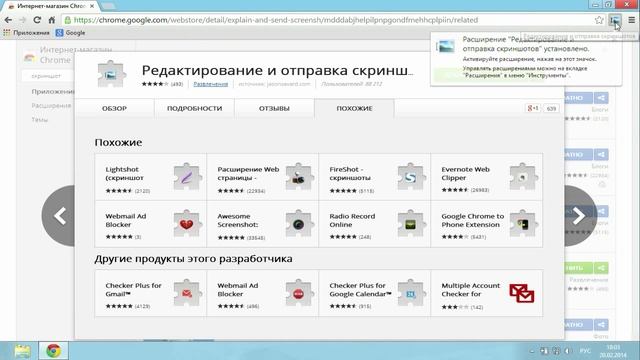The width and height of the screenshot is (640, 360).
Task: Click the screenshot extension toolbar icon
Action: 615,20
